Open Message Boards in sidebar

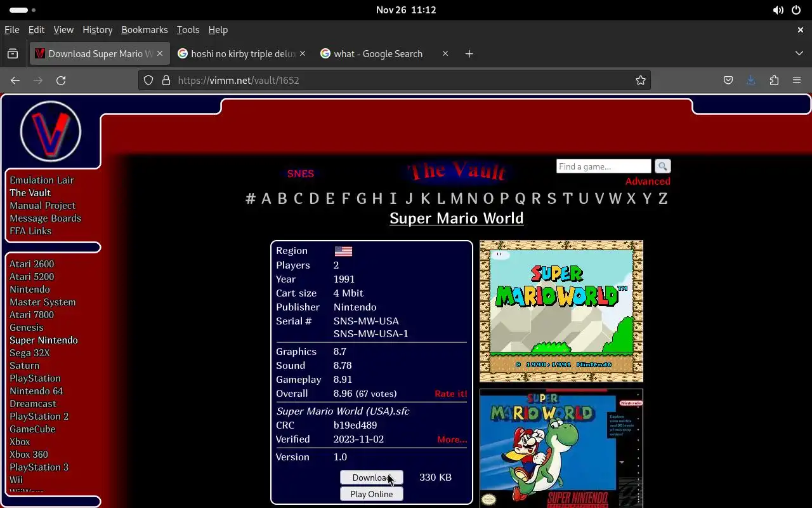[45, 218]
